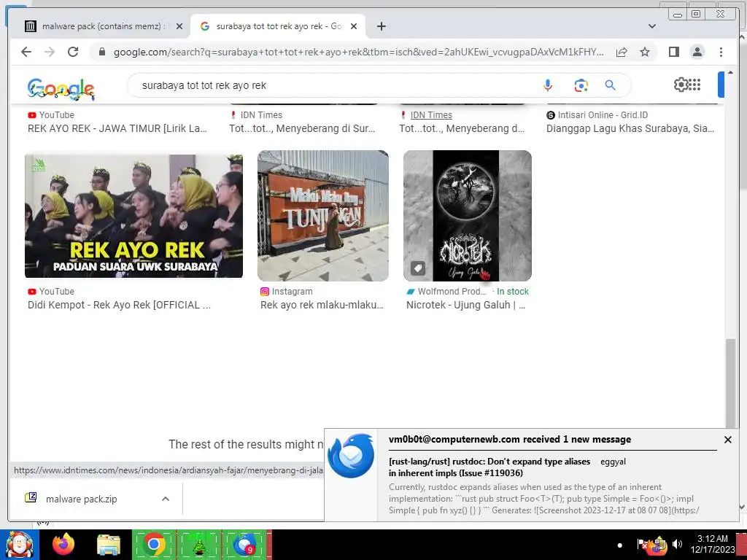Start voice search with the microphone
This screenshot has height=560, width=747.
point(548,85)
